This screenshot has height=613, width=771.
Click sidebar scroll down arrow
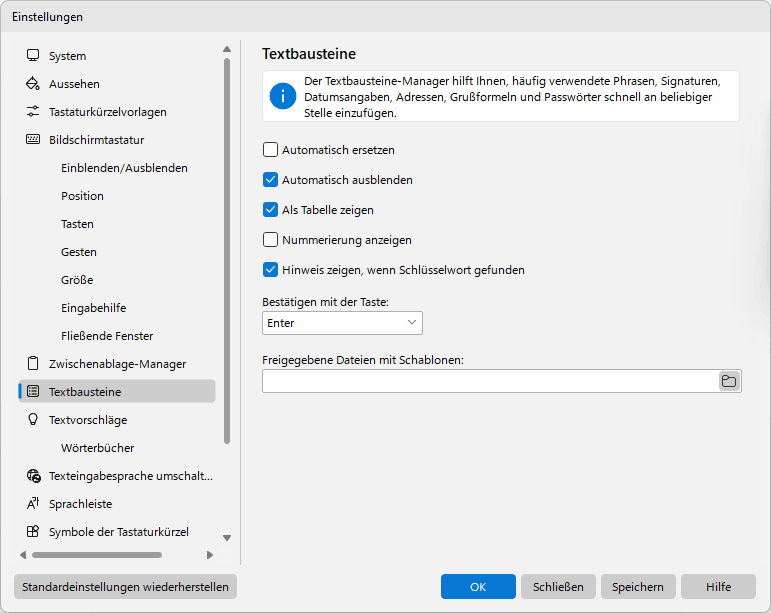227,538
